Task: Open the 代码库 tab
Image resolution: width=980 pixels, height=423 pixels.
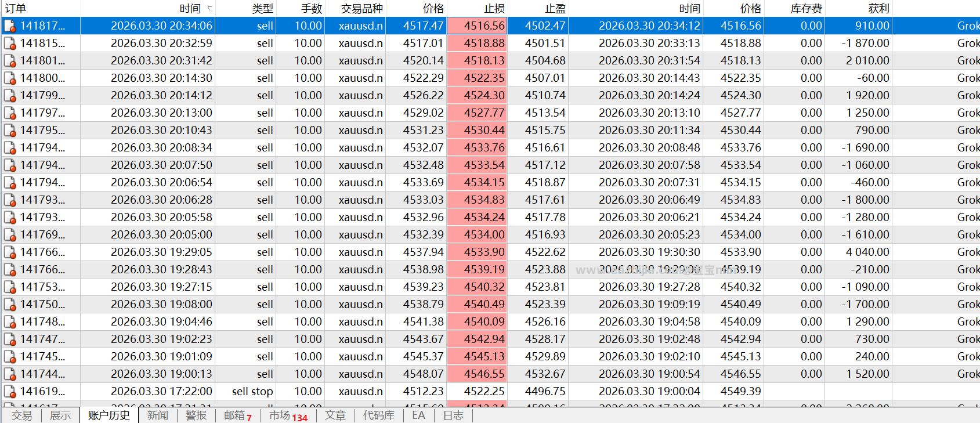Action: click(x=379, y=415)
